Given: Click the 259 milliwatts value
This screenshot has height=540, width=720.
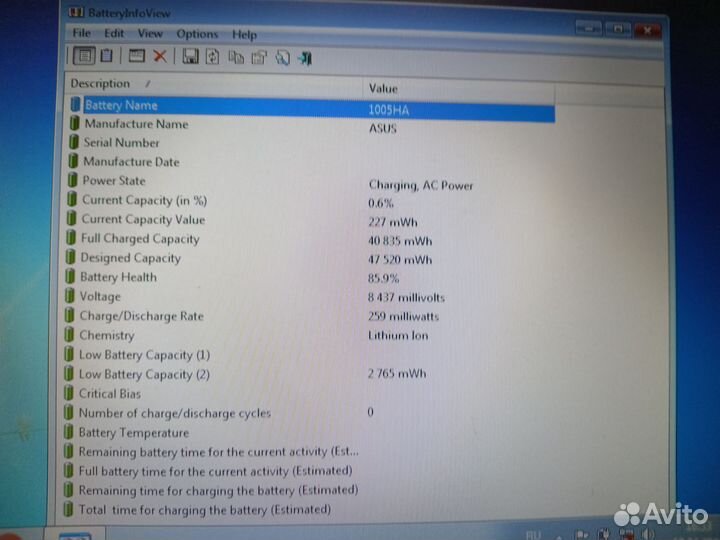Looking at the screenshot, I should (x=403, y=316).
